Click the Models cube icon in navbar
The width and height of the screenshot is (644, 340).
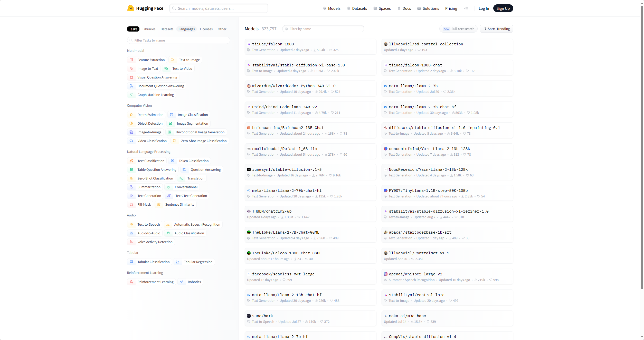point(325,8)
